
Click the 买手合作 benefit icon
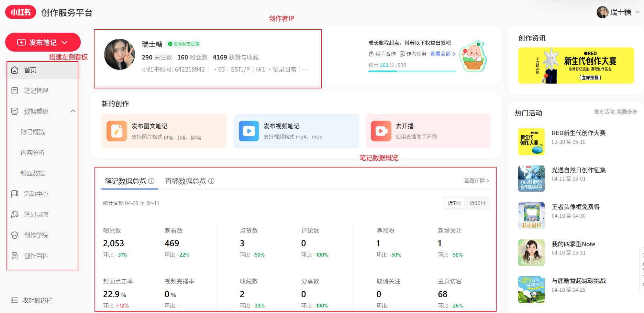[371, 54]
